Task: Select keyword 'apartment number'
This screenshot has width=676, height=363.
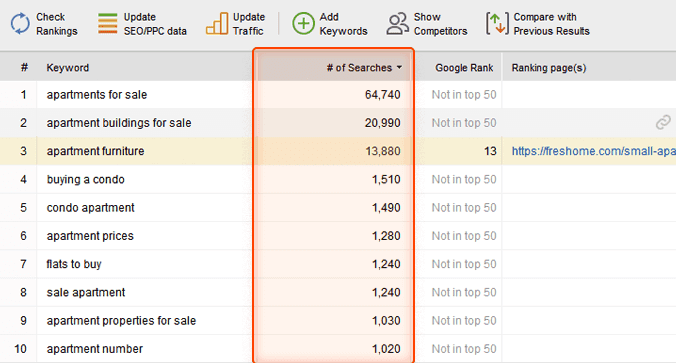Action: [x=94, y=349]
